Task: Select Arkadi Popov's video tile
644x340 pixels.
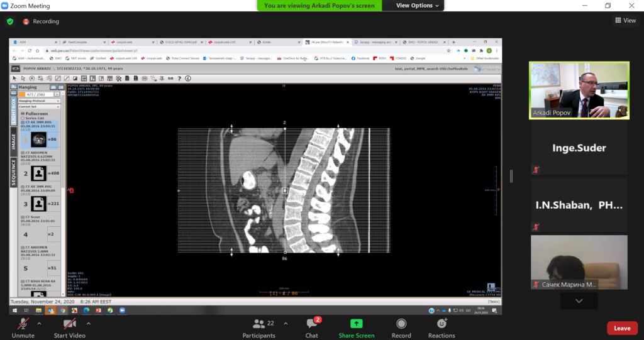Action: (579, 90)
